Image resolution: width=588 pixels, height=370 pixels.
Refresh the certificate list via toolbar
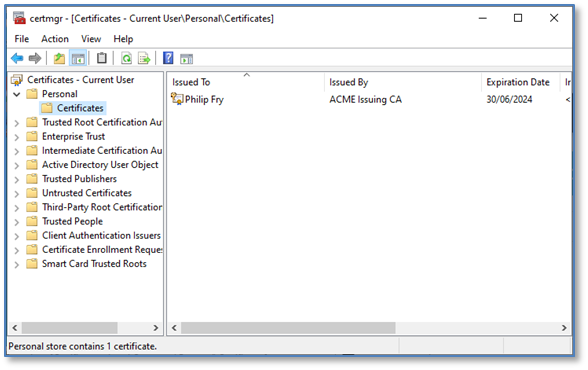(x=126, y=58)
